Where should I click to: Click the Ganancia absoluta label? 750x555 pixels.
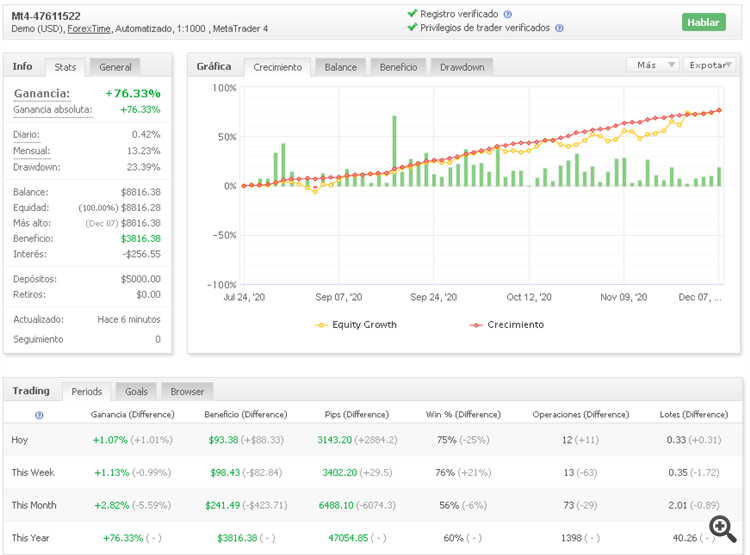[53, 110]
